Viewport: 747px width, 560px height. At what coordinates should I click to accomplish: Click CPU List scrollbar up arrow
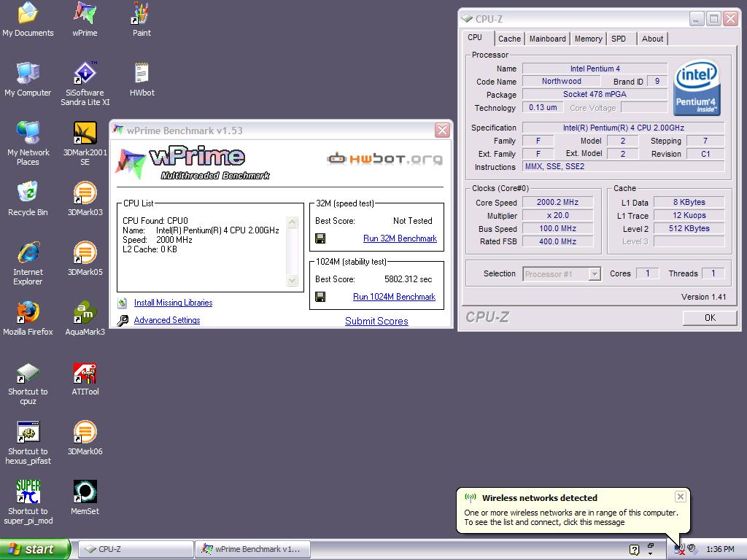pos(292,222)
